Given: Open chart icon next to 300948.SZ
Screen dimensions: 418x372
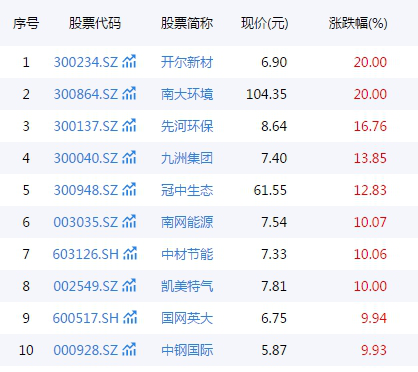Looking at the screenshot, I should [129, 190].
